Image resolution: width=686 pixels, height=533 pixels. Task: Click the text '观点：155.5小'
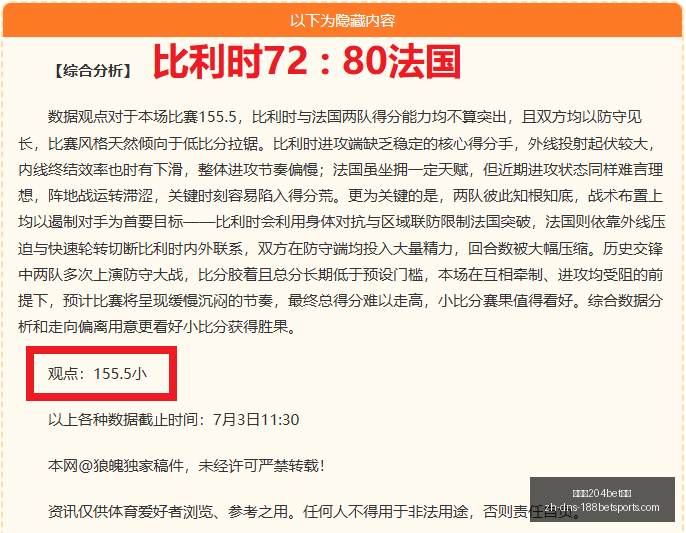98,373
